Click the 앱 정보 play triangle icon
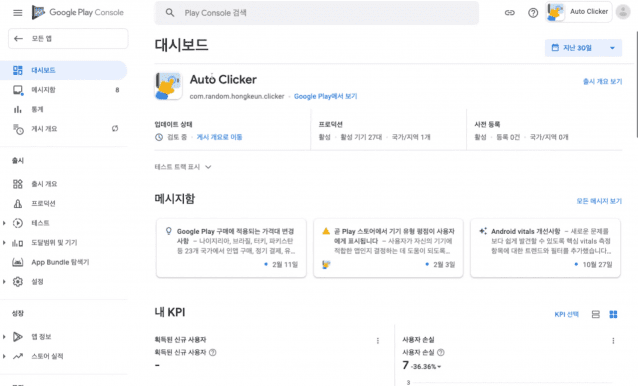Screen dimensions: 638x386 pyautogui.click(x=17, y=337)
